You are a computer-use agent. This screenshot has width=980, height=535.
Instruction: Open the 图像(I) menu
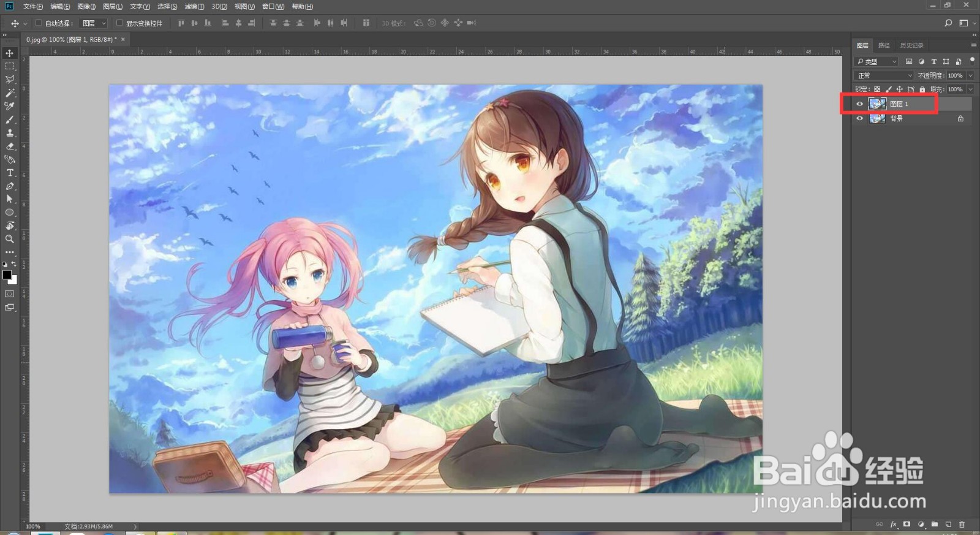pyautogui.click(x=86, y=7)
